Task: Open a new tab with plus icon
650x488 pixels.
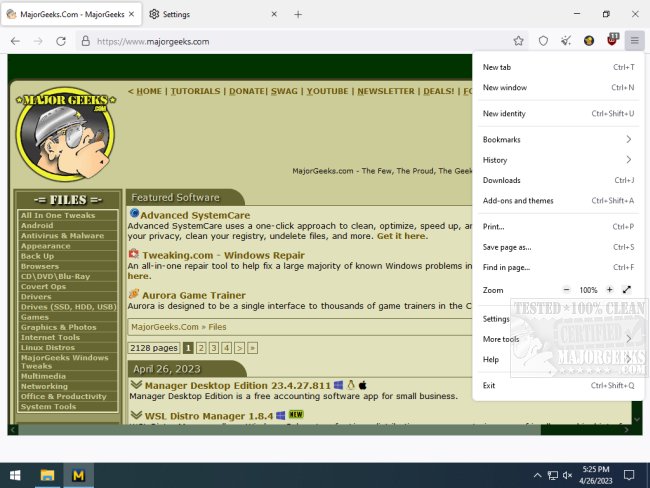Action: coord(298,14)
